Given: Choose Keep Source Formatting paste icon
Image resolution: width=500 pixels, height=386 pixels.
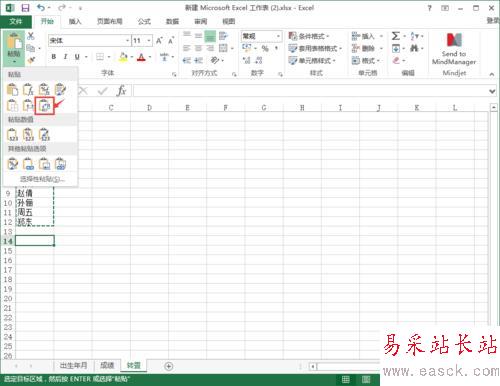Looking at the screenshot, I should (x=60, y=90).
